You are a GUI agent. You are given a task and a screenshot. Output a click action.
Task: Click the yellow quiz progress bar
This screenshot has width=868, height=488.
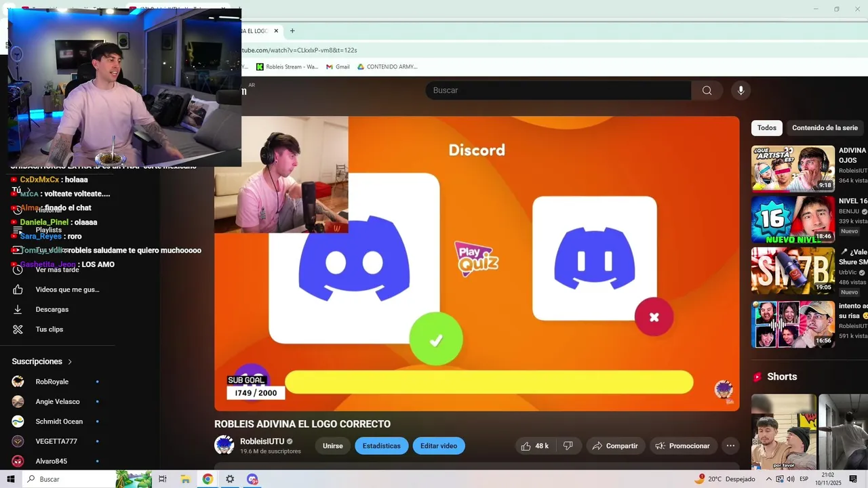tap(489, 382)
